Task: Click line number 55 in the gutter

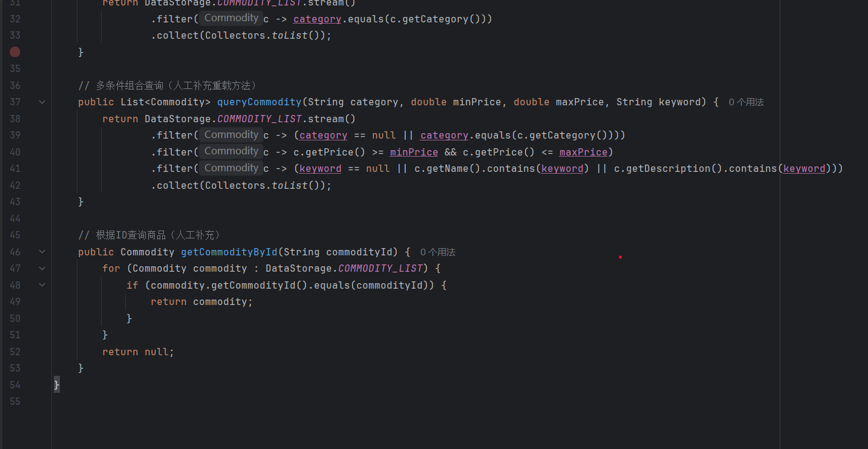Action: [15, 401]
